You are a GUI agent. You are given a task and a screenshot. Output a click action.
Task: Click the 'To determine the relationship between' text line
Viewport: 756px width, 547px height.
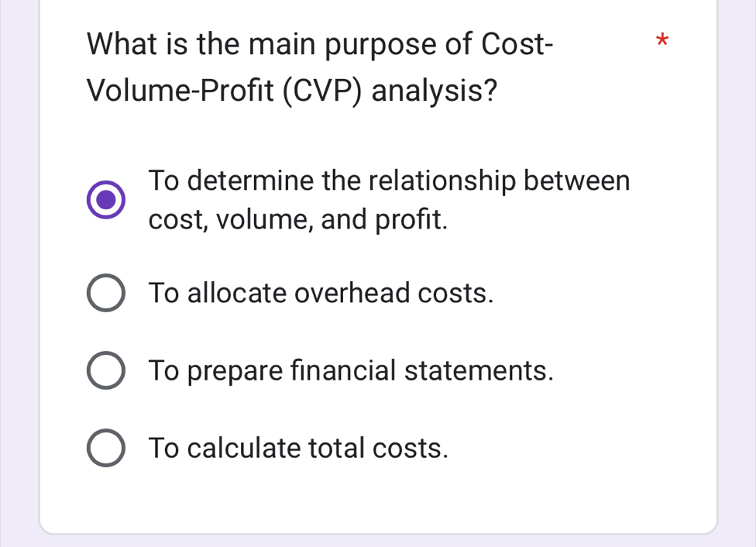(x=390, y=181)
